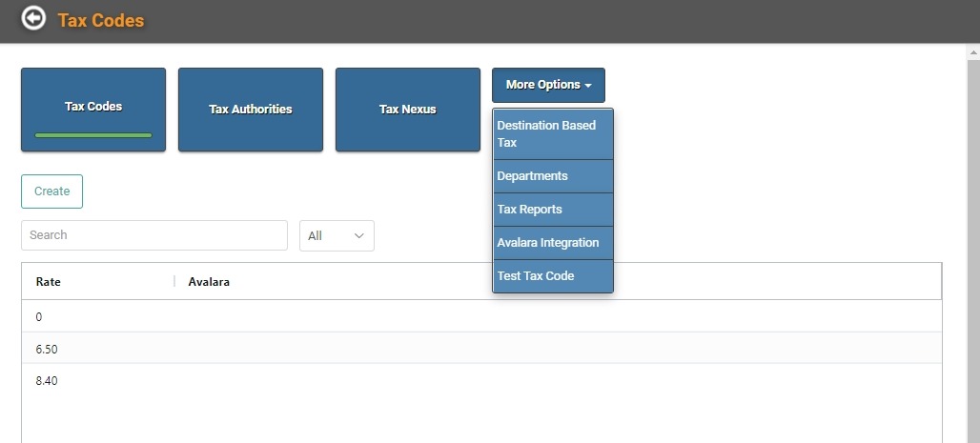Click the Create button
980x443 pixels.
[51, 191]
